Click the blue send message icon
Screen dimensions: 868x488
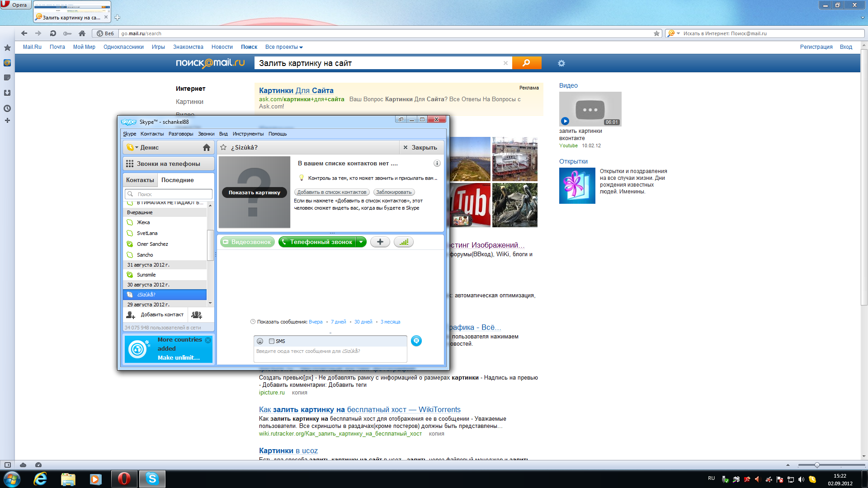click(x=416, y=341)
